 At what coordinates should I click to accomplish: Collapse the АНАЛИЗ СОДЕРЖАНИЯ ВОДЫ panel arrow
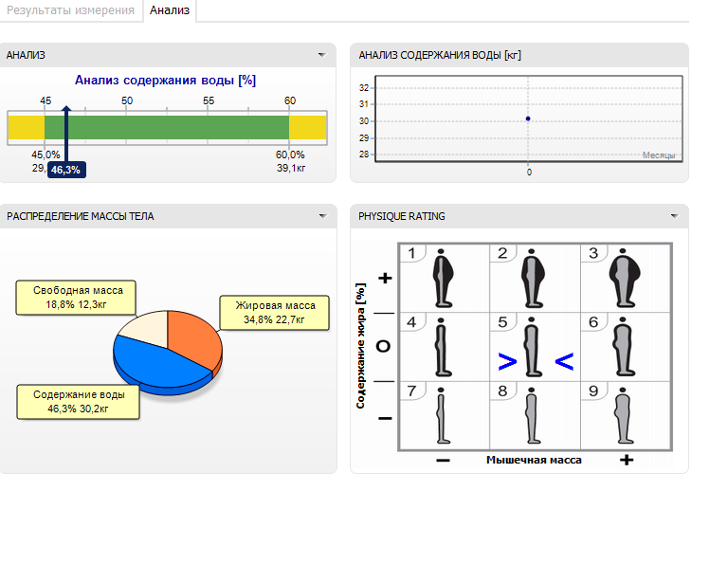674,55
